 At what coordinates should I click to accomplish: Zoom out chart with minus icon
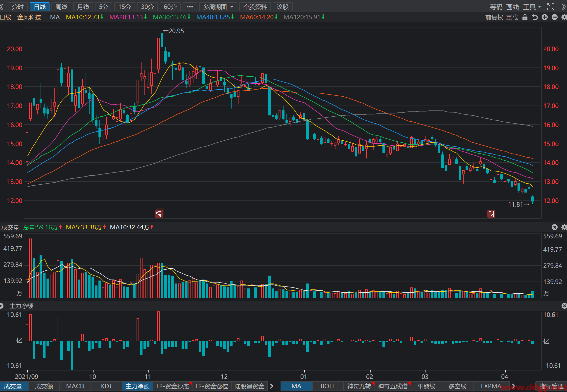click(555, 17)
